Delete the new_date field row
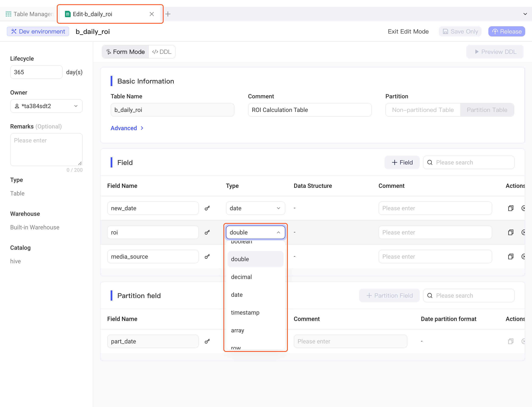 (x=523, y=208)
